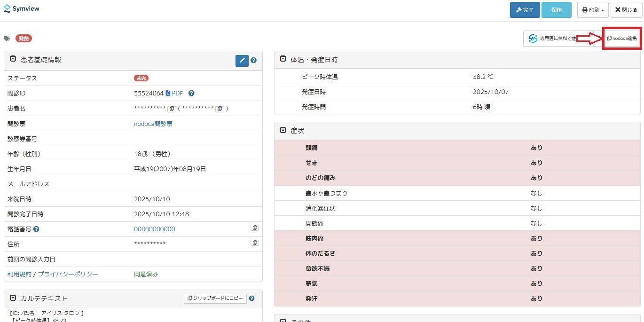The width and height of the screenshot is (644, 322).
Task: Collapse the 体温・発症日時 section
Action: tap(283, 59)
